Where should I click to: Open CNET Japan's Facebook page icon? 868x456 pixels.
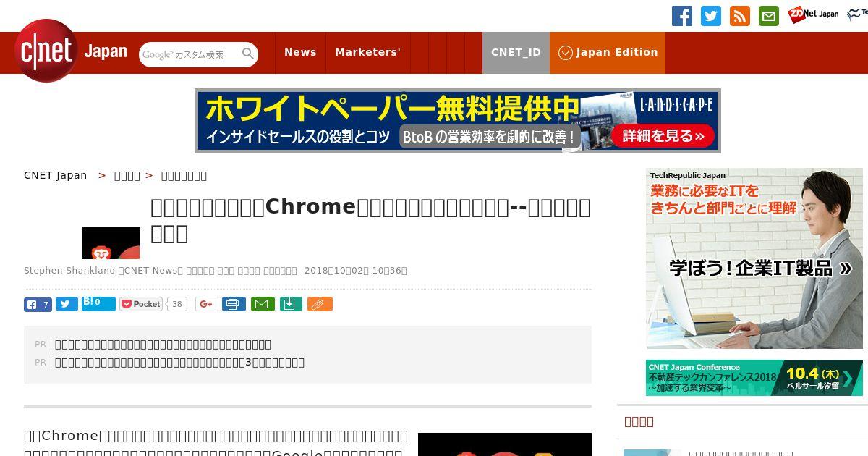[x=682, y=16]
